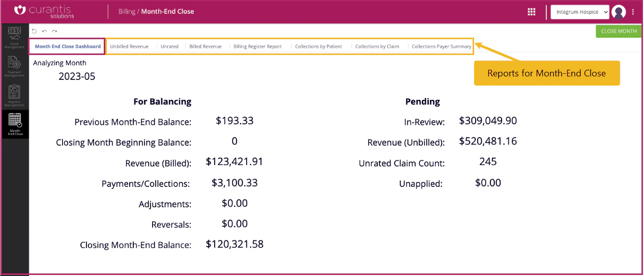Open the Collections by Claim tab
Viewport: 644px width, 276px height.
click(x=377, y=46)
